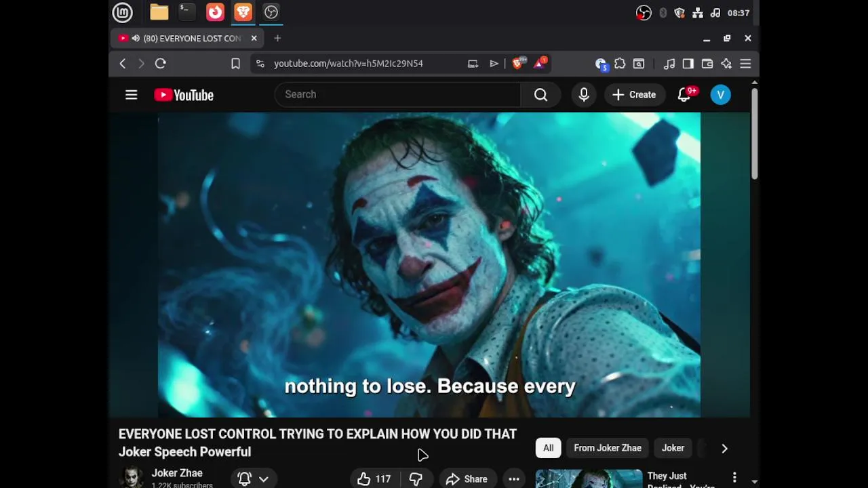Launch the Files folder from the panel
The height and width of the screenshot is (488, 868).
(159, 12)
